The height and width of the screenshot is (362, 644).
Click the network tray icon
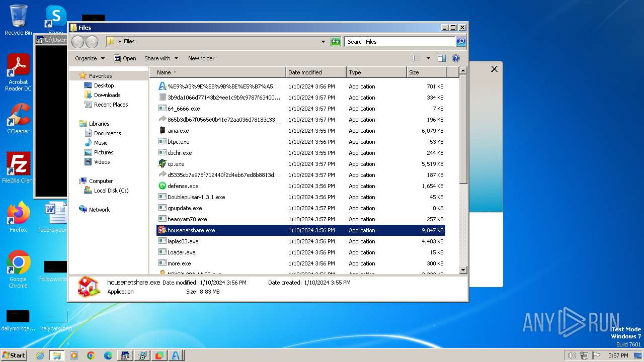point(584,355)
